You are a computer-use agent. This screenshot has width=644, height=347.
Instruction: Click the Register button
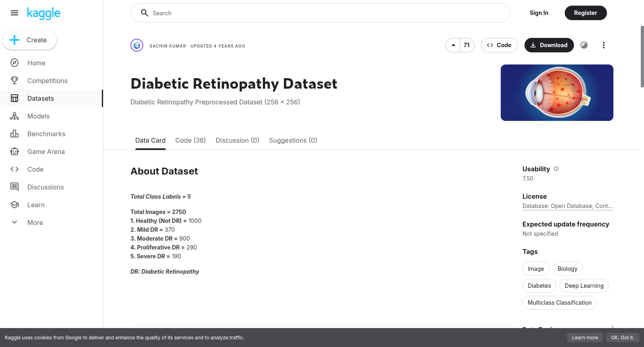[585, 13]
